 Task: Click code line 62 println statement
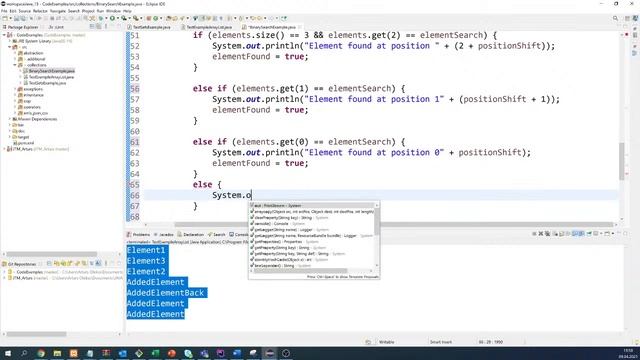tap(371, 153)
